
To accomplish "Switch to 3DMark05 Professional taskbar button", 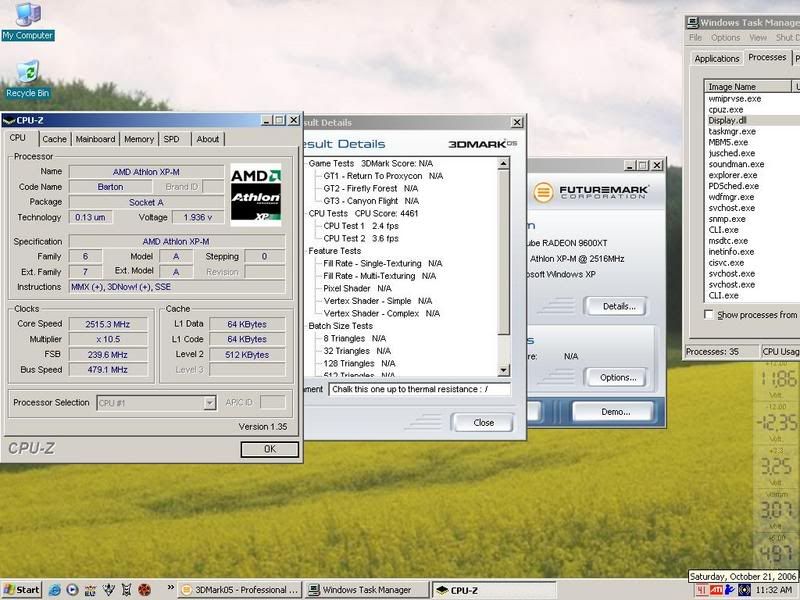I will click(240, 590).
